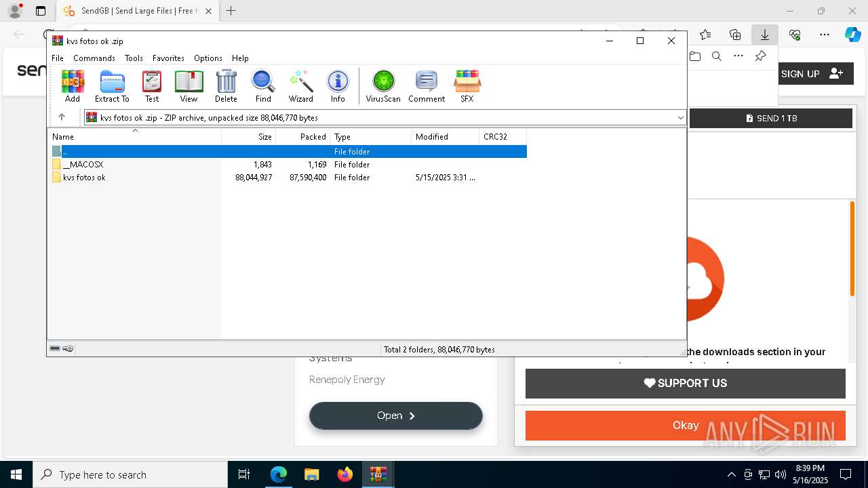Image resolution: width=868 pixels, height=488 pixels.
Task: Open the Edge downloads icon
Action: tap(764, 35)
